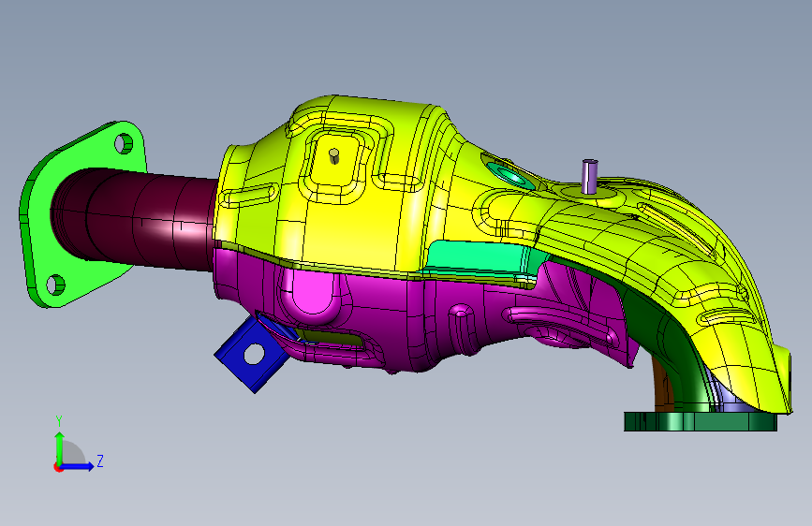
Task: Click the hole in the blue bracket
Action: pyautogui.click(x=254, y=354)
